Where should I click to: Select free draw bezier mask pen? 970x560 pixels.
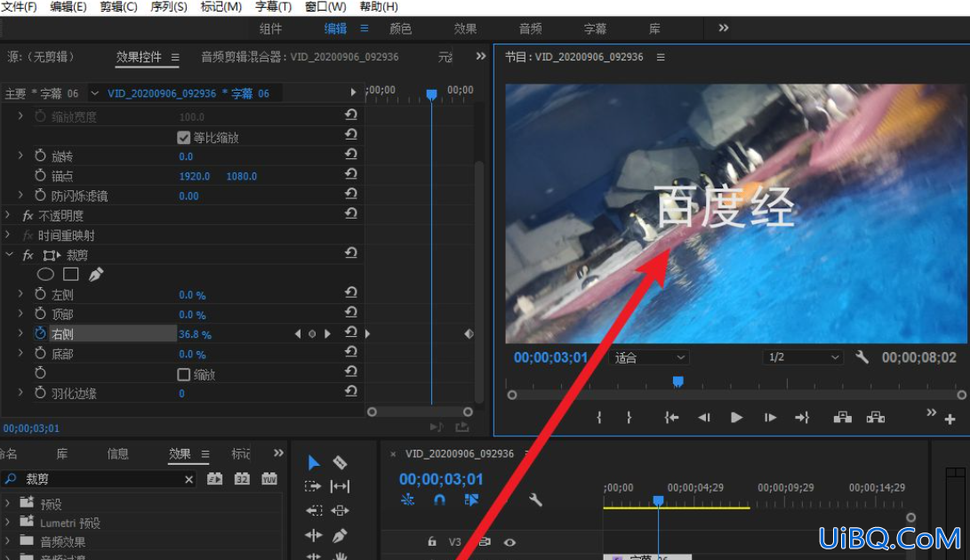click(96, 274)
